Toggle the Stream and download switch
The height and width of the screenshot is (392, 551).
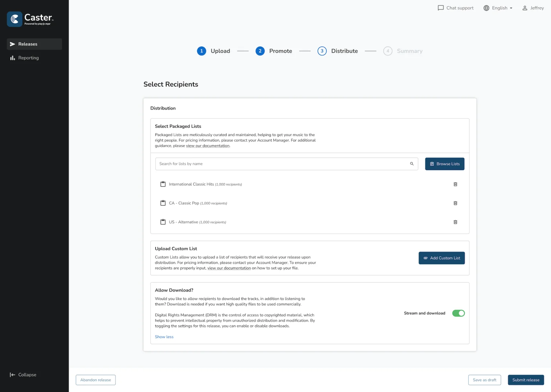pos(458,313)
